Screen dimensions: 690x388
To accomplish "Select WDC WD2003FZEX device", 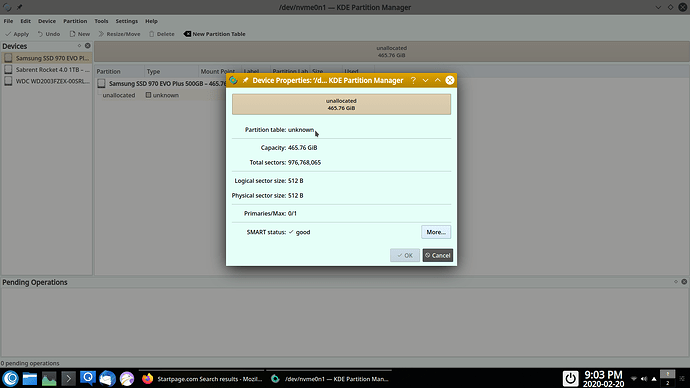I will pos(47,81).
